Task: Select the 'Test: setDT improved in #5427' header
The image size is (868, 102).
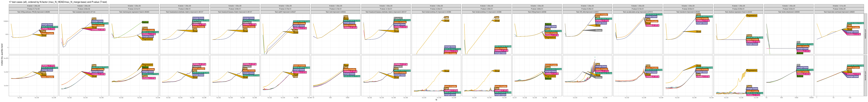Action: (285, 12)
